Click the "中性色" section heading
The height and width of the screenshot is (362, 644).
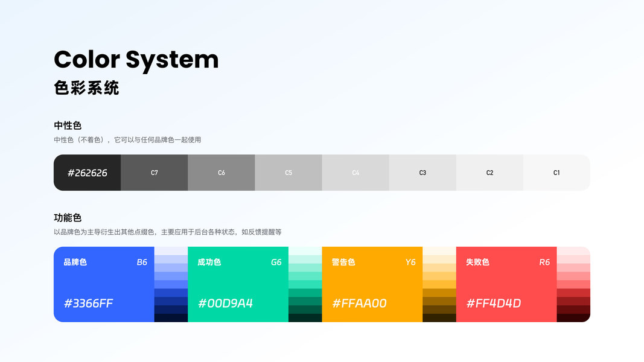[68, 125]
